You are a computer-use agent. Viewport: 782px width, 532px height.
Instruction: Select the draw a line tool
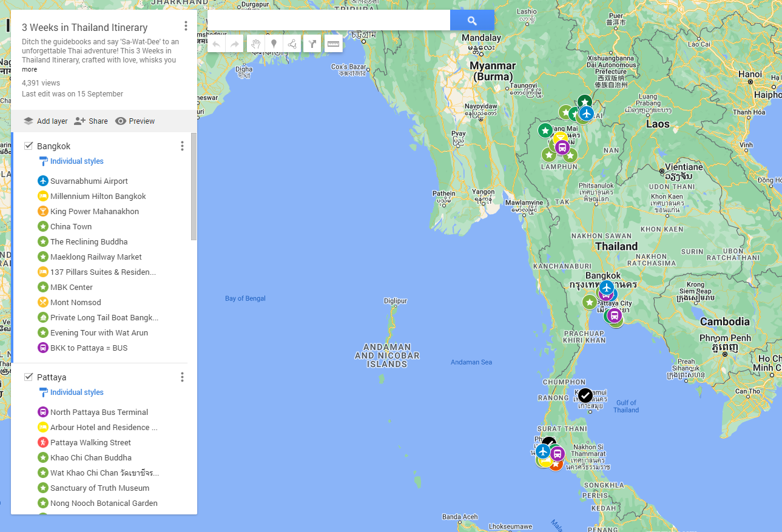click(x=292, y=44)
